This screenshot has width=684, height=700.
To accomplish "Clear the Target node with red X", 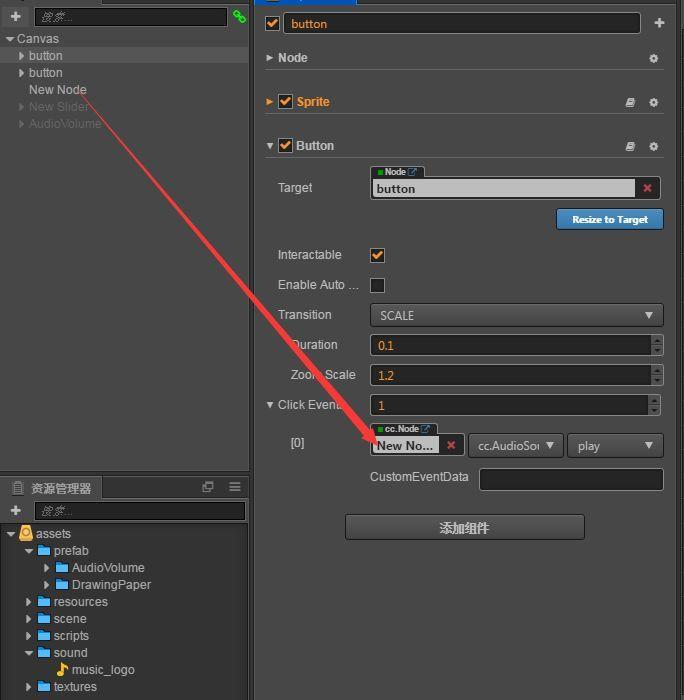I will tap(647, 188).
